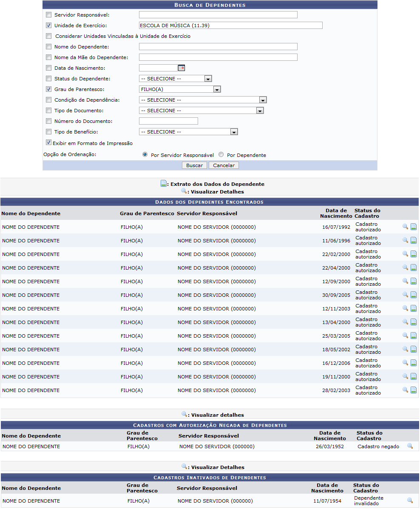View details of dependent born 12/11/2003
420x509 pixels.
[405, 309]
